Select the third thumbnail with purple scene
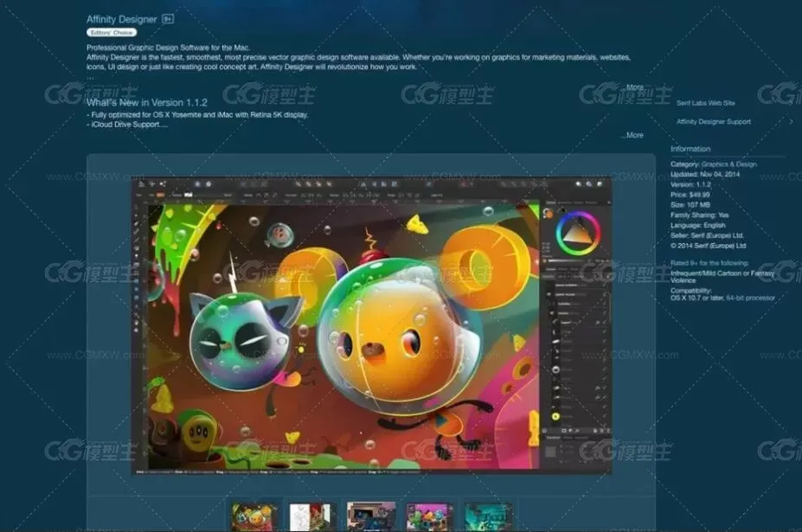 click(371, 516)
